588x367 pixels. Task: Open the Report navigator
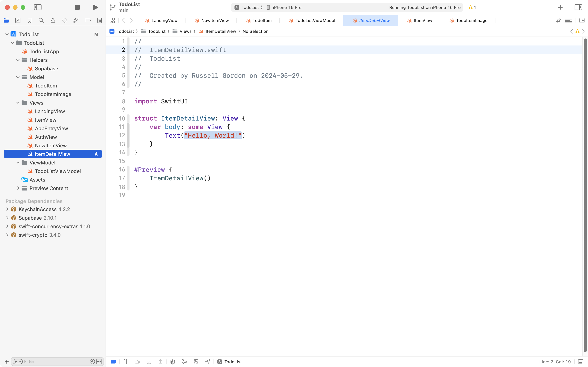[99, 20]
